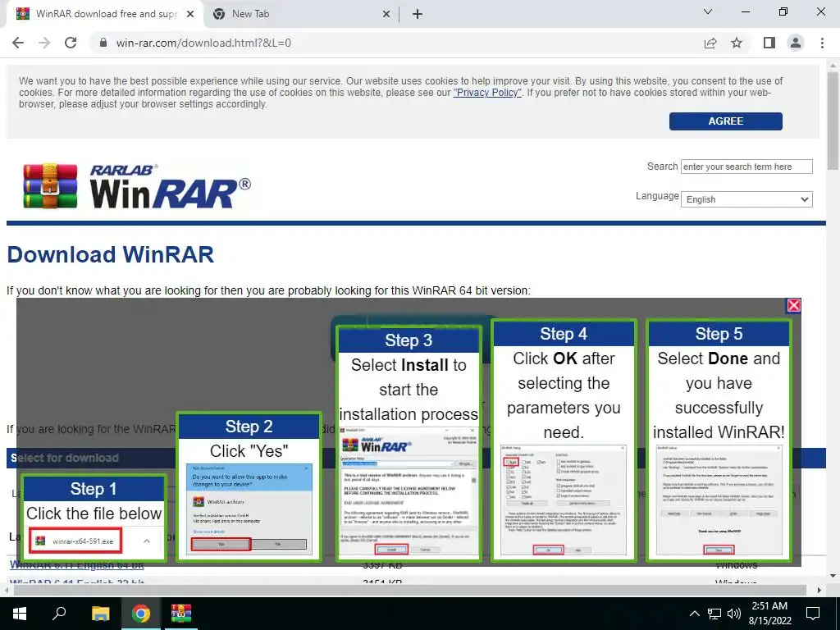840x630 pixels.
Task: Open the Language dropdown
Action: pos(746,199)
